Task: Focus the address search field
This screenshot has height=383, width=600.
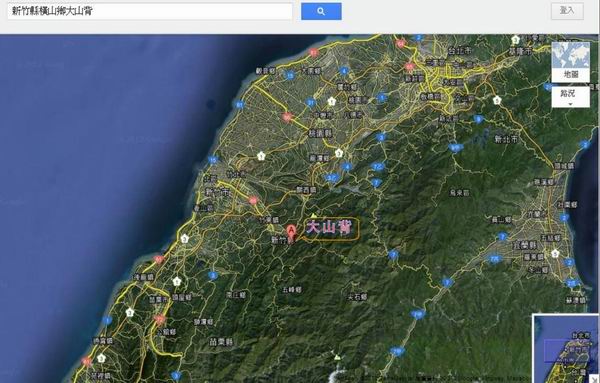Action: pos(150,11)
